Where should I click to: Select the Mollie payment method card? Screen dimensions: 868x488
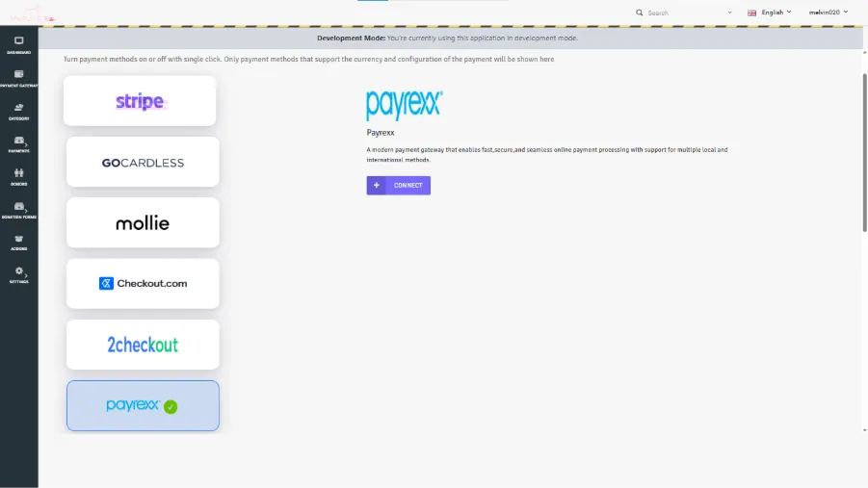click(143, 222)
